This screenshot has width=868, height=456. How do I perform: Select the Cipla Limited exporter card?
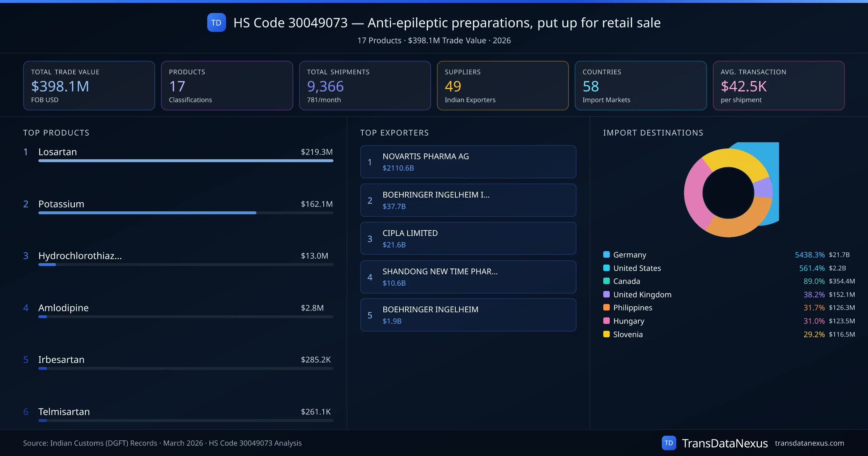pyautogui.click(x=468, y=238)
